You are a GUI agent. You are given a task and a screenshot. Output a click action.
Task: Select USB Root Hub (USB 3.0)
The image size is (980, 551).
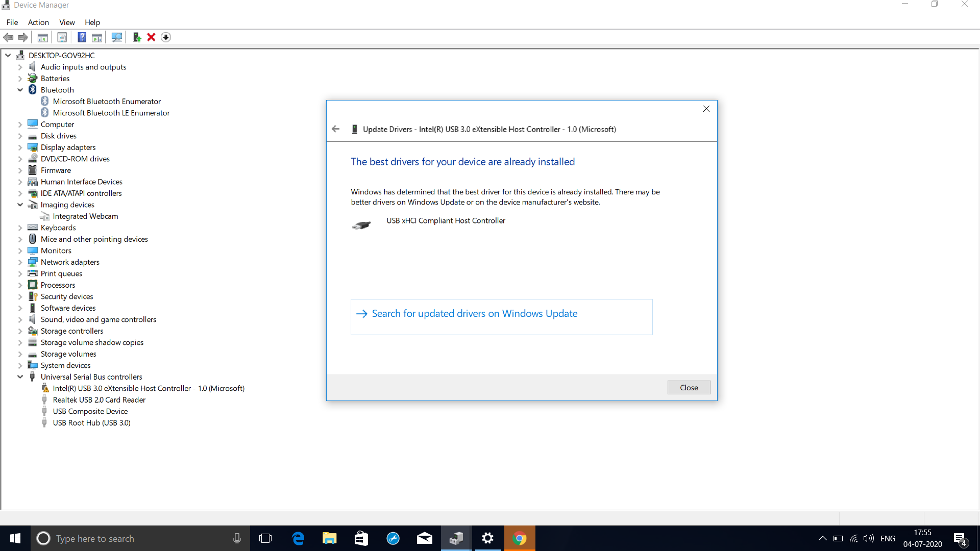(x=91, y=423)
